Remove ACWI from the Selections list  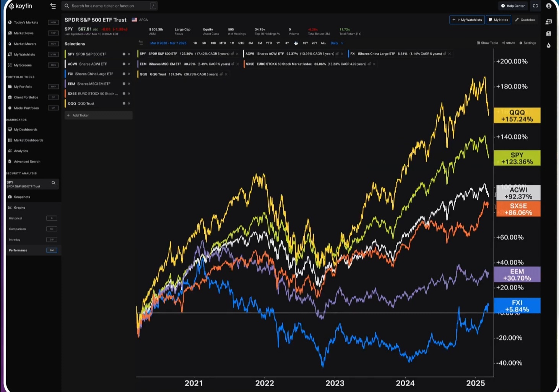click(129, 64)
